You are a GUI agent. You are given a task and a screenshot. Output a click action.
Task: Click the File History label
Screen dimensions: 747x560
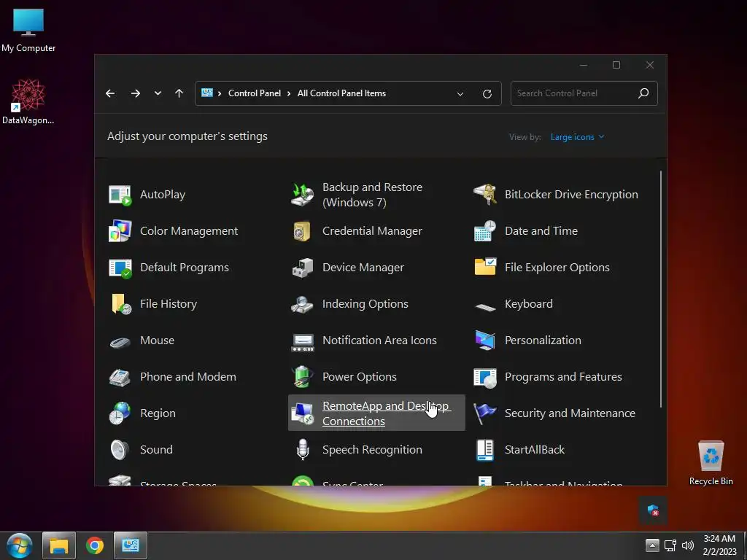169,304
